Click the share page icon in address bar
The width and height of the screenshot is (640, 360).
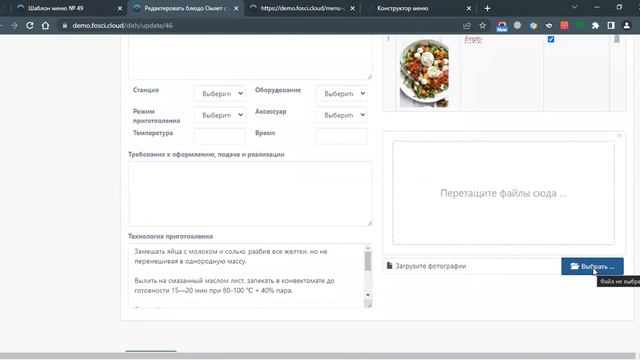tap(467, 25)
